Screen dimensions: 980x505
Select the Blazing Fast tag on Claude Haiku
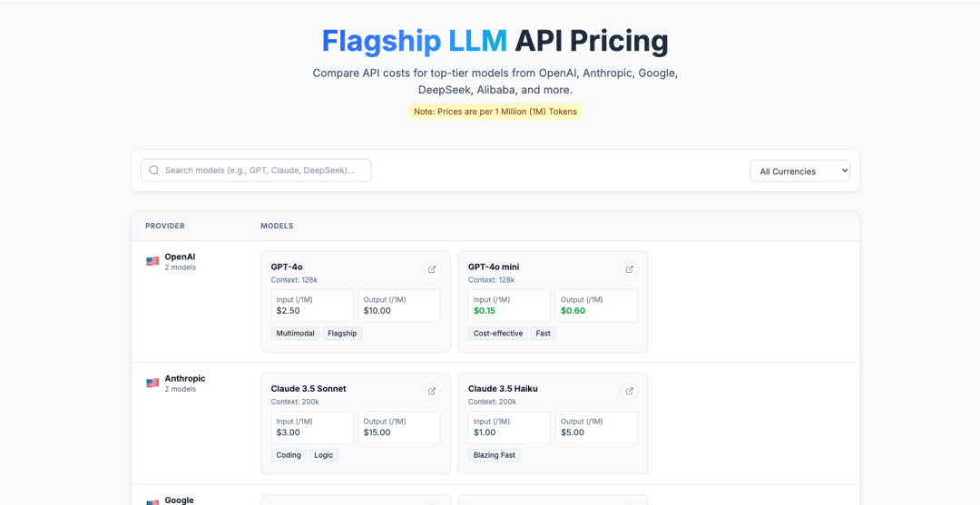click(x=495, y=455)
